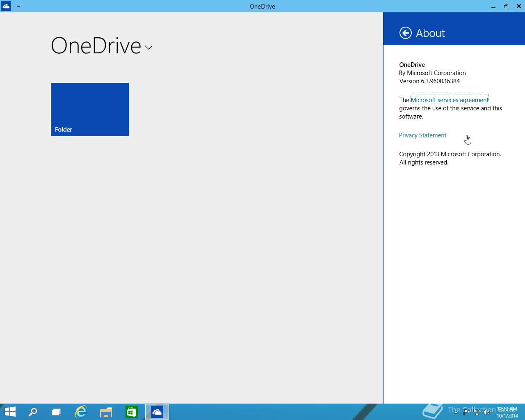Open Search from the taskbar
This screenshot has height=420, width=525.
[33, 412]
